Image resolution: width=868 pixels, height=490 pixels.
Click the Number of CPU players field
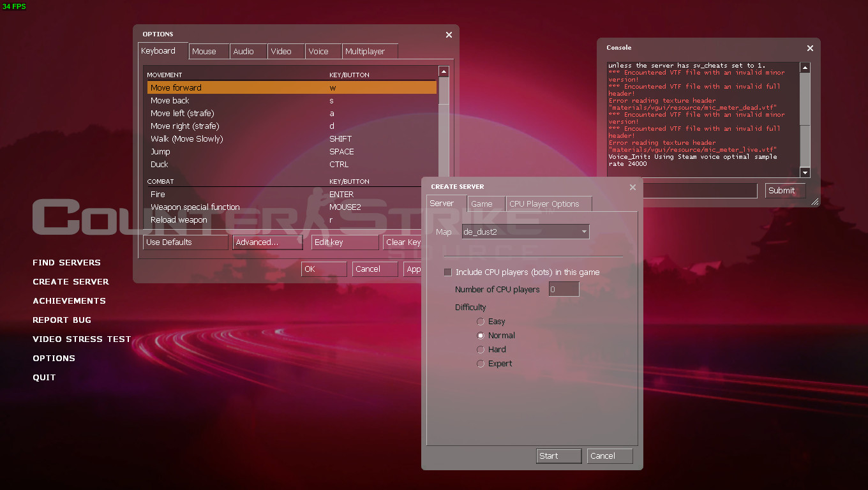pyautogui.click(x=564, y=290)
